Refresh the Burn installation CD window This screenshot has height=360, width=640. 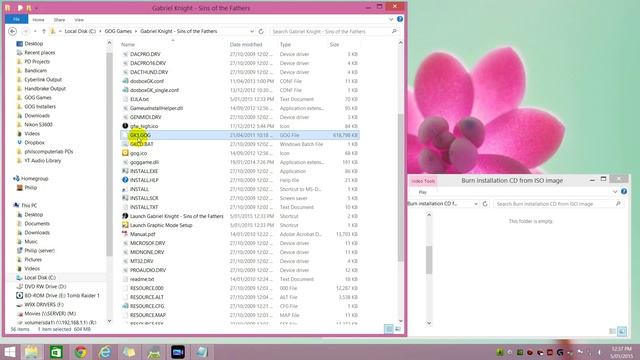(x=485, y=204)
